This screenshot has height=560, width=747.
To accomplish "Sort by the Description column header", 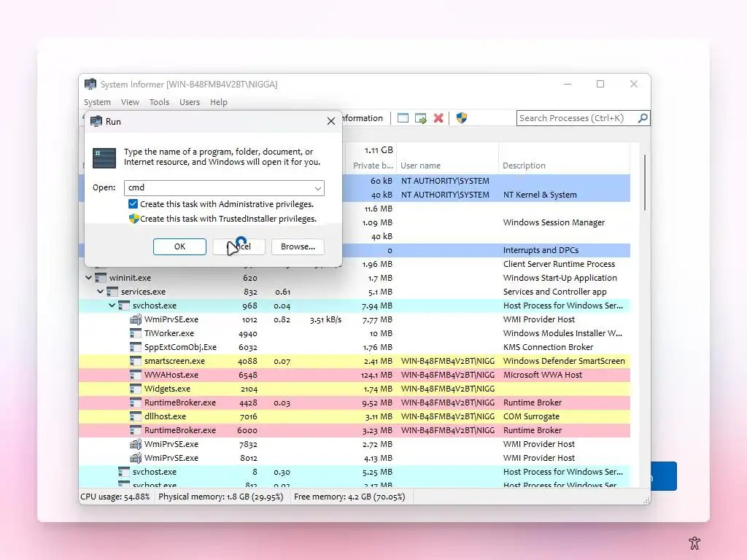I will click(564, 166).
